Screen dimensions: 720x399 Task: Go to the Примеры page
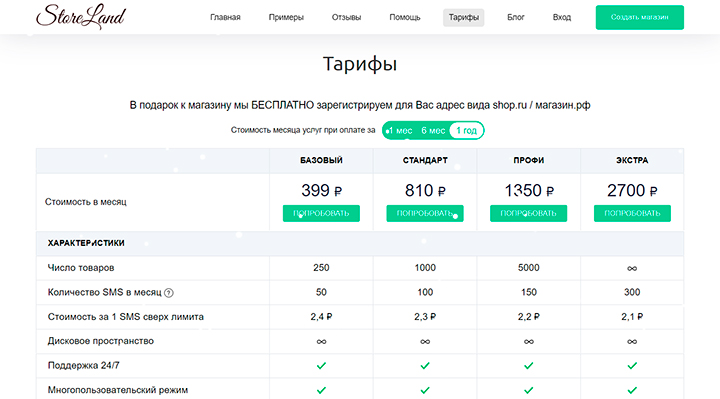(x=286, y=17)
